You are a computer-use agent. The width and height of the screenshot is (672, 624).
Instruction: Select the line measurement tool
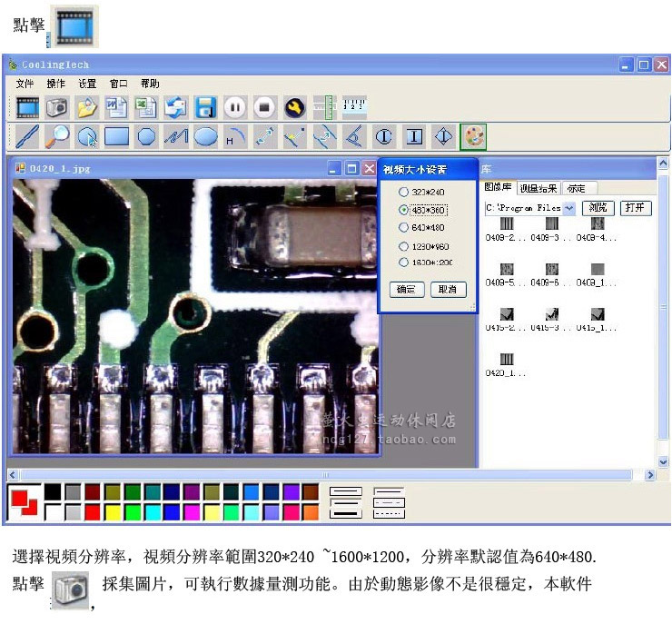point(27,137)
